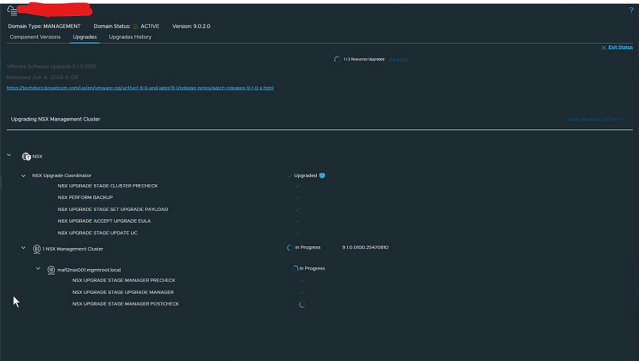Viewport: 639px width, 361px height.
Task: Click checkmark for Accept Upgrade EULA
Action: [297, 221]
